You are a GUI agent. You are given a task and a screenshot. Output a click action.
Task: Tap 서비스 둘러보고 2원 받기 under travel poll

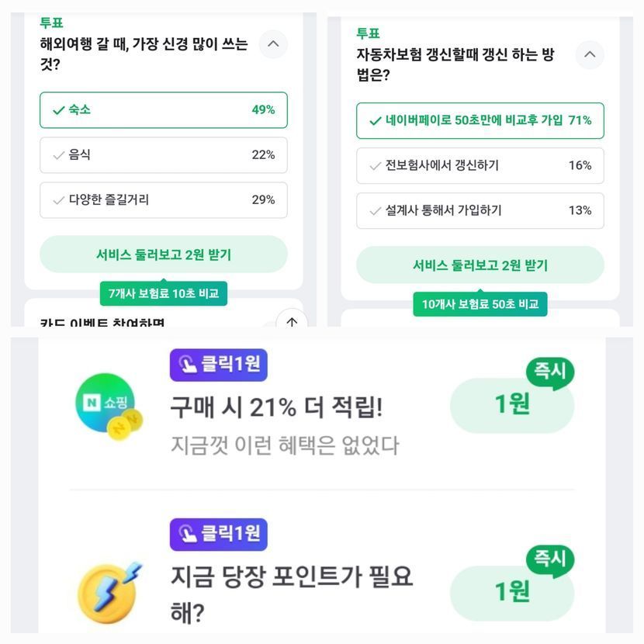[163, 254]
